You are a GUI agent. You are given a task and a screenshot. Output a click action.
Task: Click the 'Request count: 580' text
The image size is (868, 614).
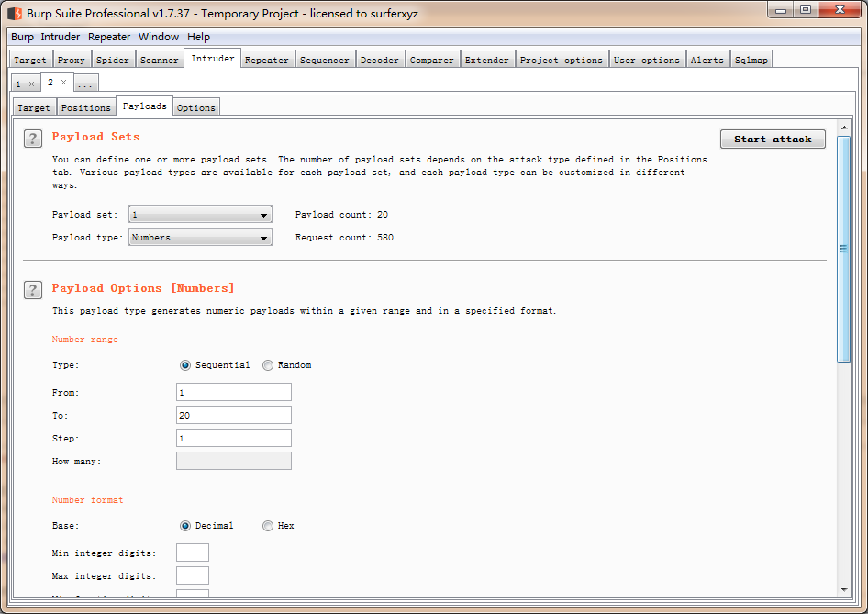pyautogui.click(x=344, y=237)
